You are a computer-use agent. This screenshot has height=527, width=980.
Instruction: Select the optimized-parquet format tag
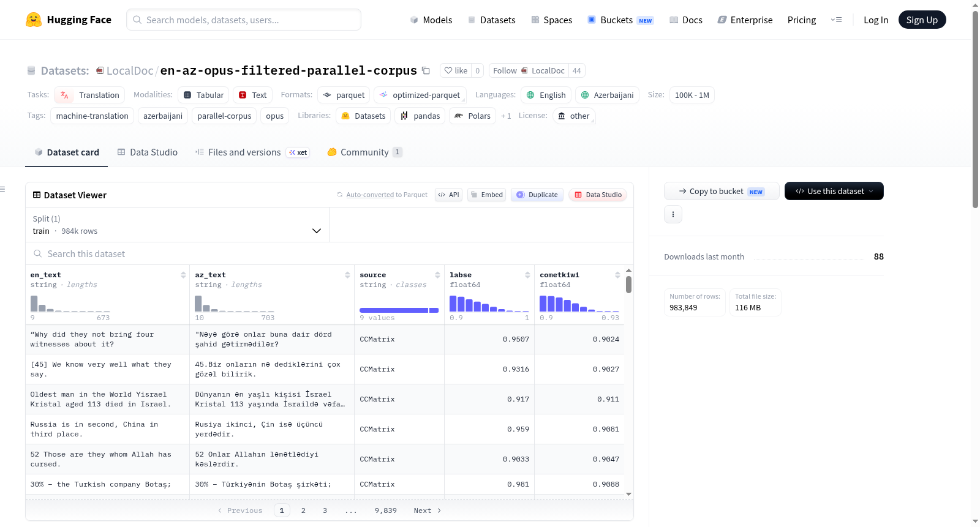click(x=420, y=95)
